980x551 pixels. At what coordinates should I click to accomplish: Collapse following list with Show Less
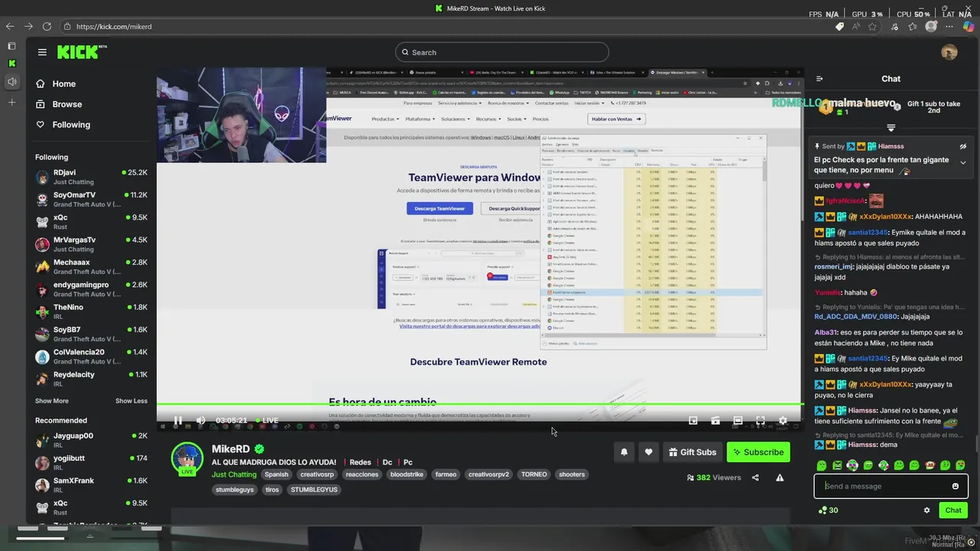click(x=132, y=401)
